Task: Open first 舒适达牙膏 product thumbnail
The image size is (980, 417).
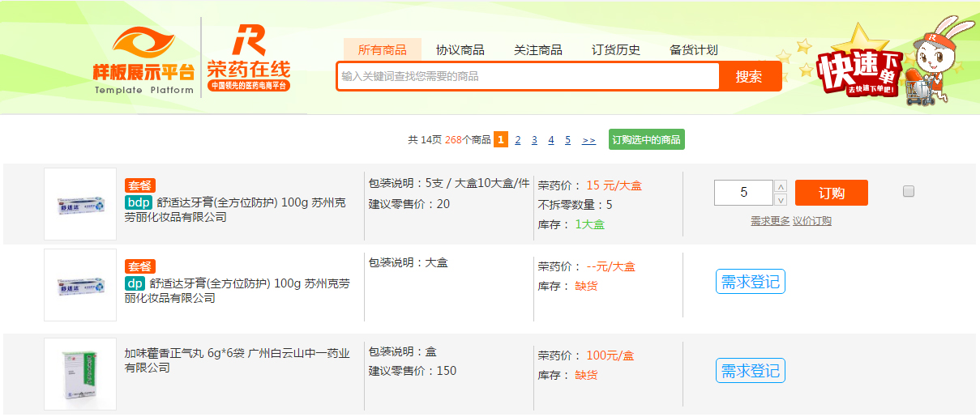Action: pyautogui.click(x=80, y=204)
